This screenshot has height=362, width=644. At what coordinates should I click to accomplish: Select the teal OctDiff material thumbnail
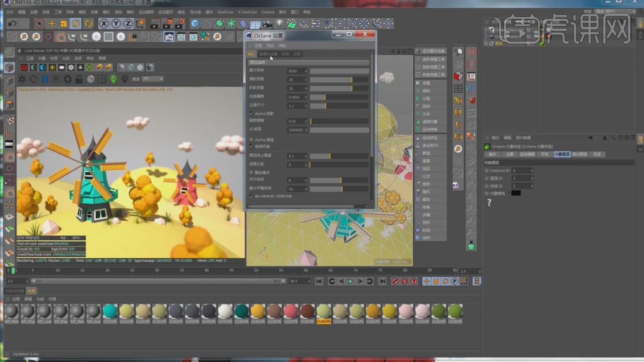[x=111, y=311]
